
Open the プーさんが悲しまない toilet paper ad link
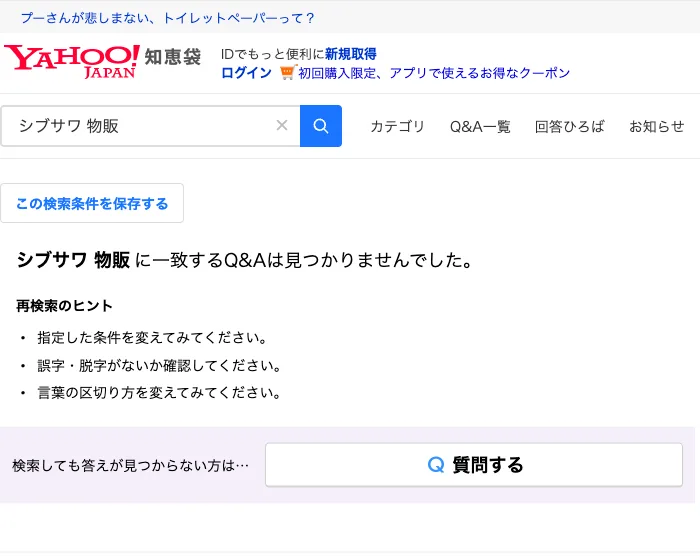pos(167,18)
